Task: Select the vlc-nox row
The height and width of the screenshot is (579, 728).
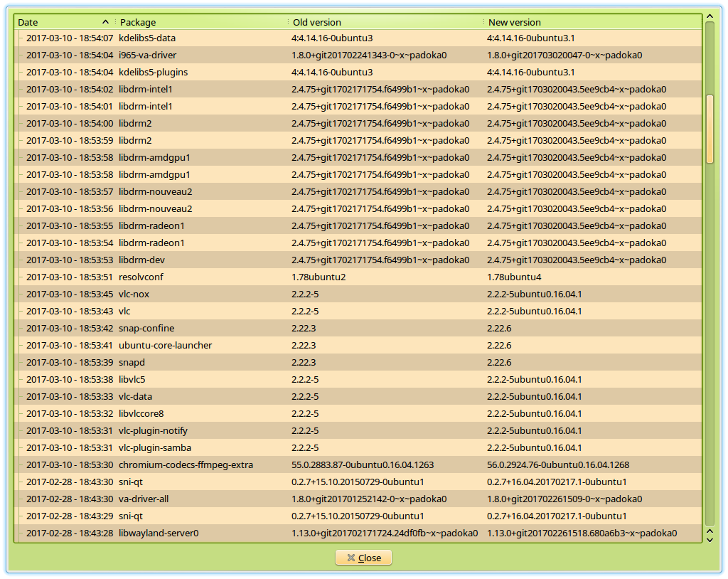Action: (x=134, y=294)
